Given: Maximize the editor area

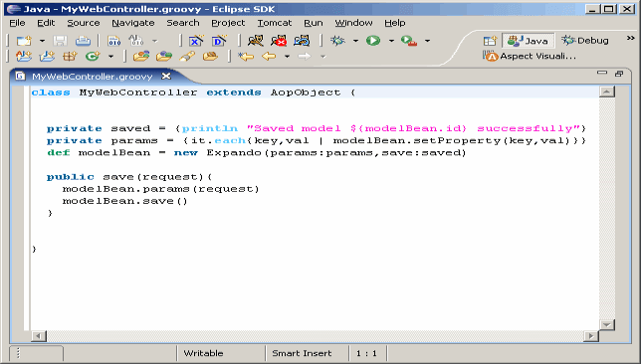Looking at the screenshot, I should pos(619,74).
